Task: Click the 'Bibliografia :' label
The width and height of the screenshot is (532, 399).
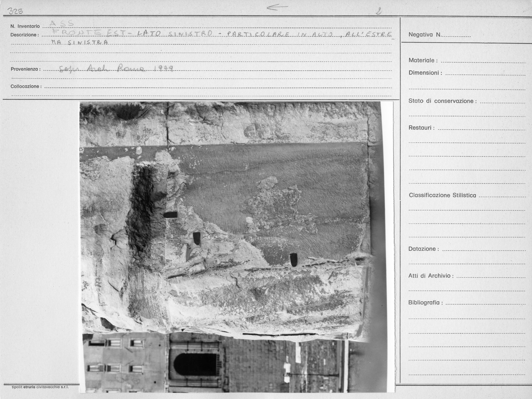Action: (x=426, y=303)
